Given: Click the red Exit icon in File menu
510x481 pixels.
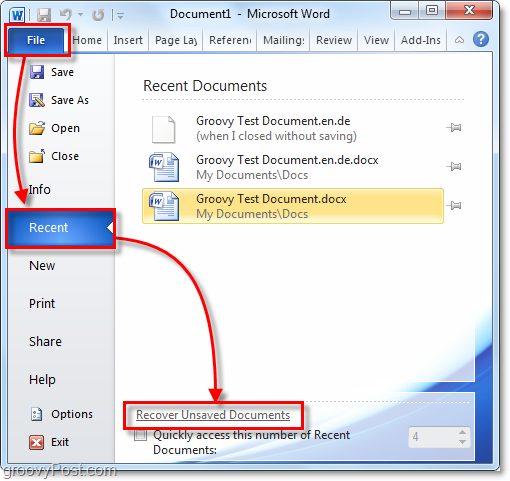Looking at the screenshot, I should click(x=36, y=443).
